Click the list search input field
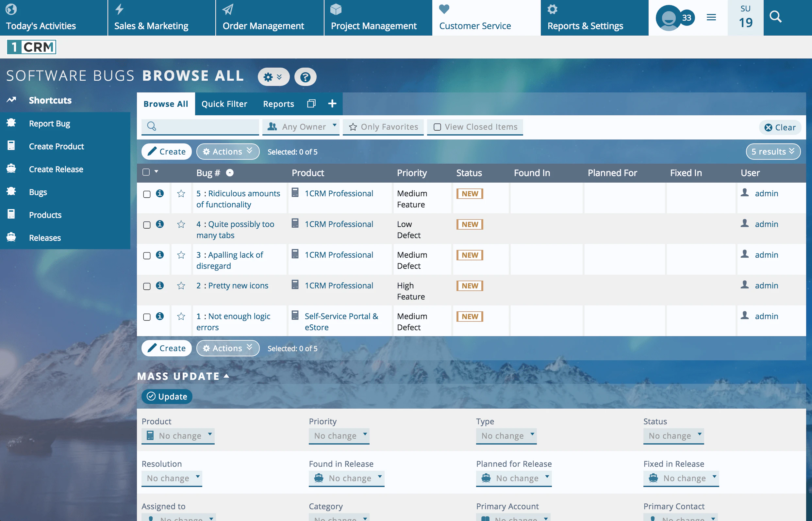Viewport: 812px width, 521px height. click(x=200, y=127)
